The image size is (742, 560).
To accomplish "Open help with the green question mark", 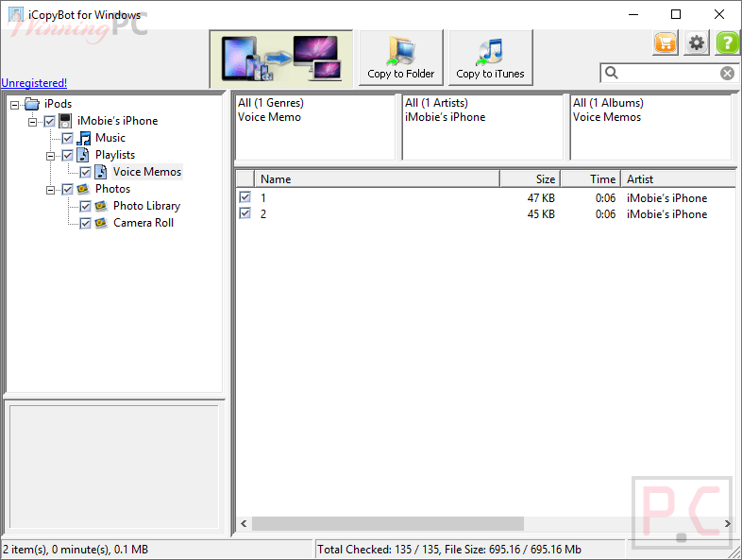I will 727,43.
